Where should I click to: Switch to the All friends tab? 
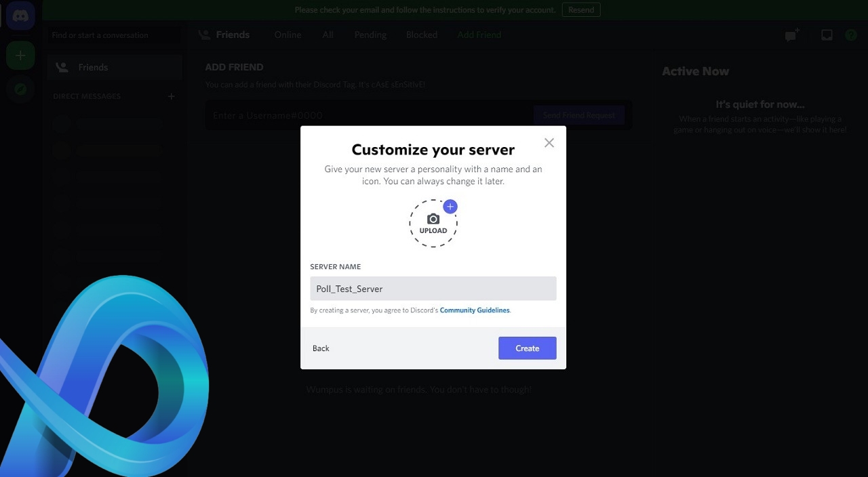[328, 35]
